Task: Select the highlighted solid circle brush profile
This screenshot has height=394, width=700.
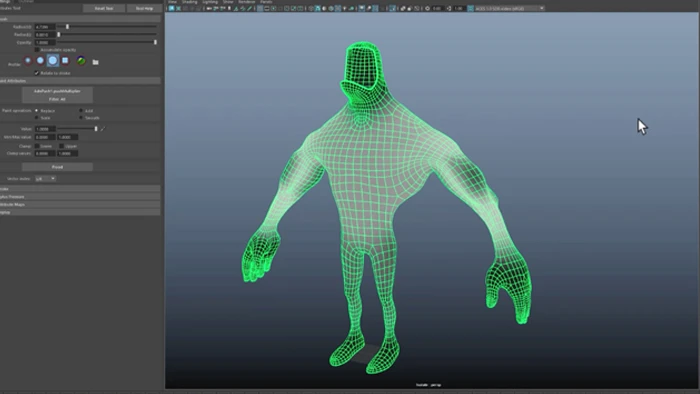Action: (x=53, y=60)
